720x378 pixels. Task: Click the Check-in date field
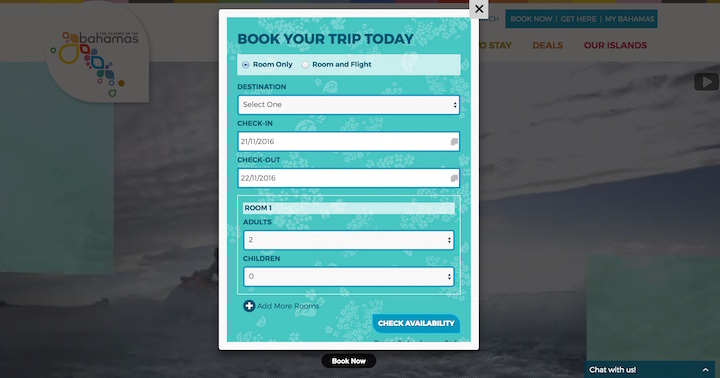[349, 141]
